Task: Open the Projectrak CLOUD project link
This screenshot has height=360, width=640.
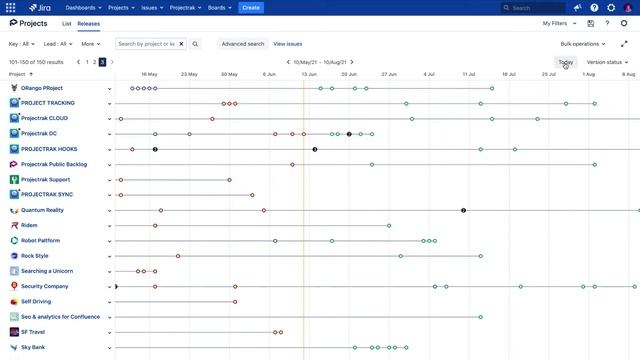Action: 44,118
